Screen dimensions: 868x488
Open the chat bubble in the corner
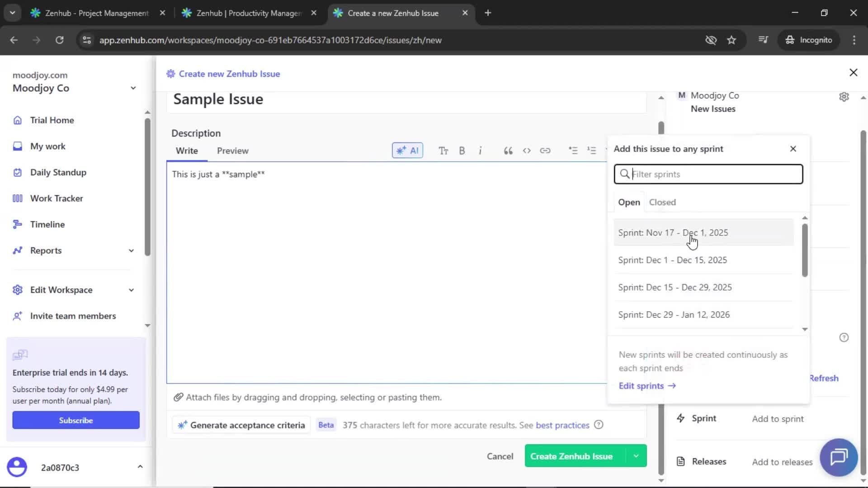point(839,457)
